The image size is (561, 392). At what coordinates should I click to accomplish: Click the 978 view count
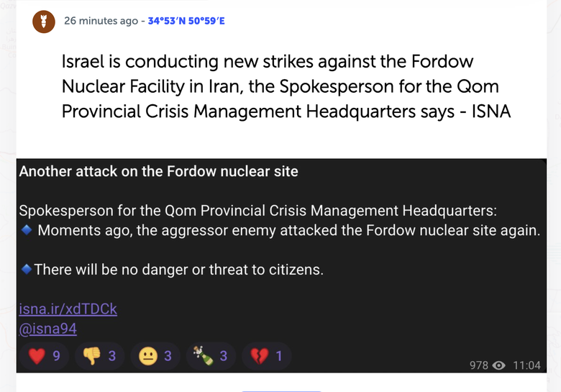tap(479, 365)
